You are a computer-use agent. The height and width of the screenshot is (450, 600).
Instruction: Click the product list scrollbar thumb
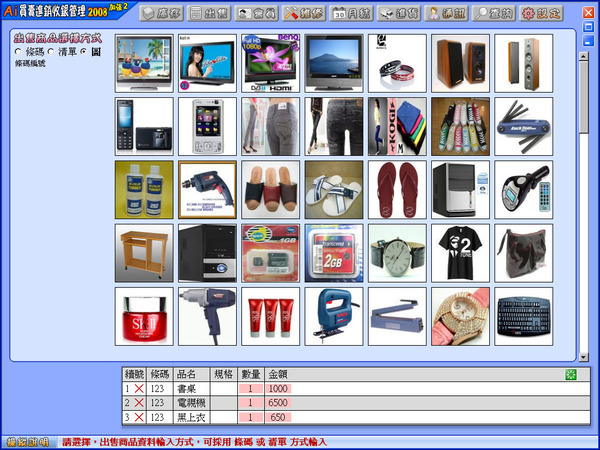(x=584, y=97)
